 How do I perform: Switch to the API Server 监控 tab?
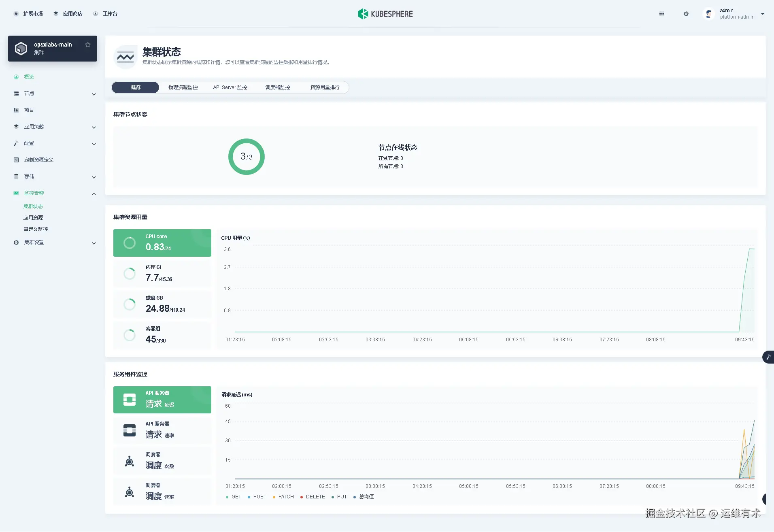[230, 87]
